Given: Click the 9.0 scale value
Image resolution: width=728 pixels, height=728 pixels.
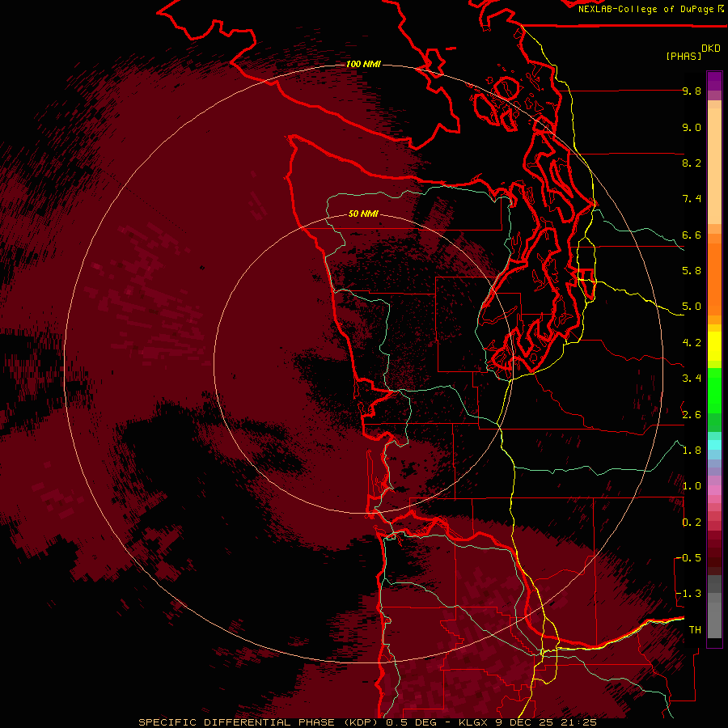Looking at the screenshot, I should point(692,127).
